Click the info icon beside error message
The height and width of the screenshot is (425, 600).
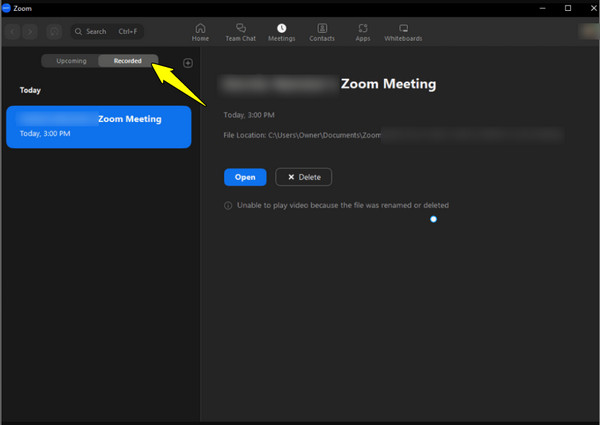coord(228,206)
